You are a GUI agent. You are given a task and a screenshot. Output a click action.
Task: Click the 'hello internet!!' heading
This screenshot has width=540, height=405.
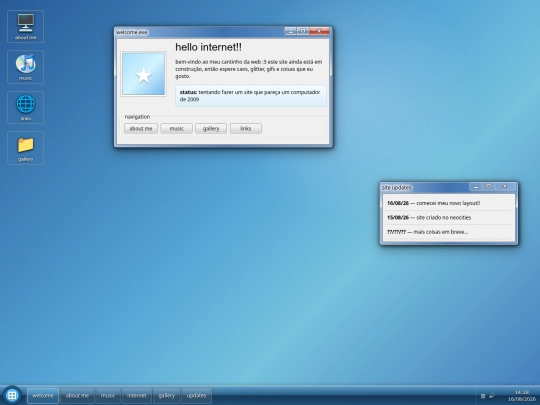click(x=208, y=47)
